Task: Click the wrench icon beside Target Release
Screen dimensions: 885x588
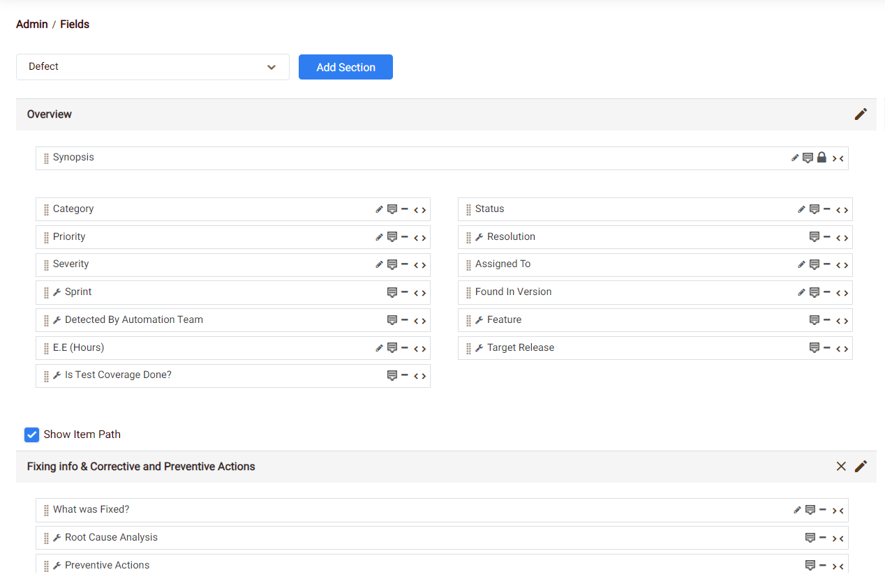Action: tap(479, 348)
